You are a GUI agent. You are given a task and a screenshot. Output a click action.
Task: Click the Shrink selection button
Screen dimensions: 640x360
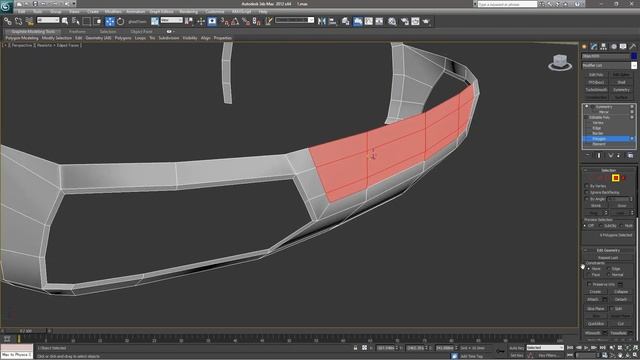click(596, 206)
